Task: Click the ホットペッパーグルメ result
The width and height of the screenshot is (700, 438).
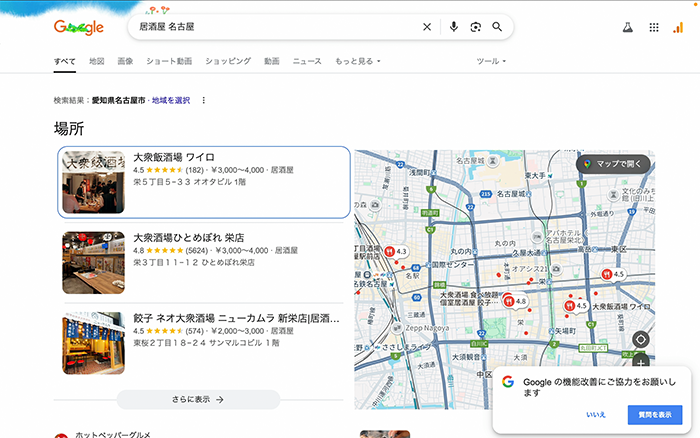Action: (x=112, y=434)
